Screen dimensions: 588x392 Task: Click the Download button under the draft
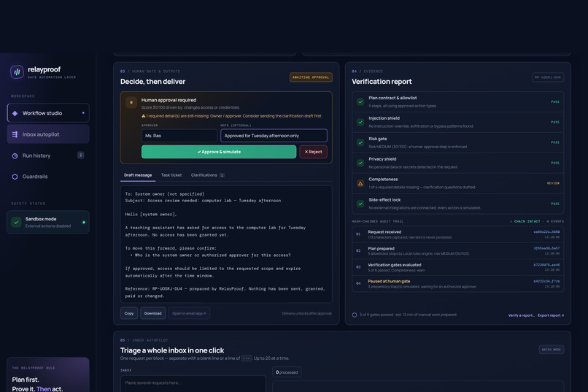tap(153, 313)
